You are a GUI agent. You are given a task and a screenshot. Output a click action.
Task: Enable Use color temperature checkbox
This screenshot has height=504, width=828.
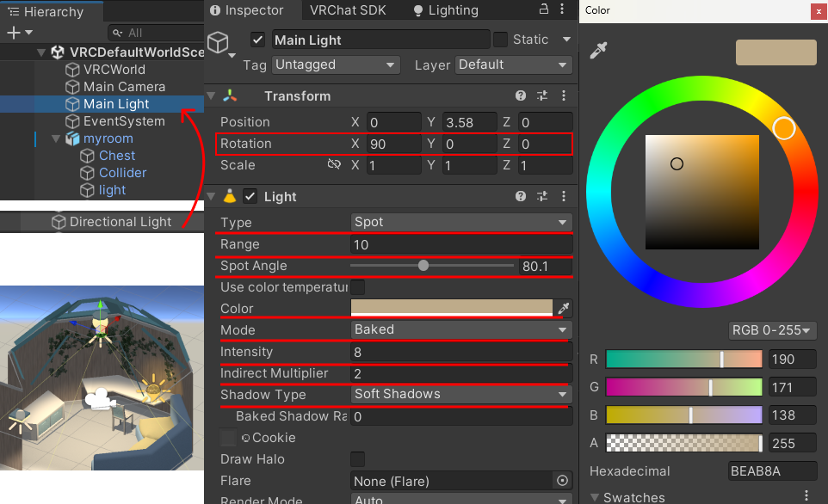click(x=357, y=286)
